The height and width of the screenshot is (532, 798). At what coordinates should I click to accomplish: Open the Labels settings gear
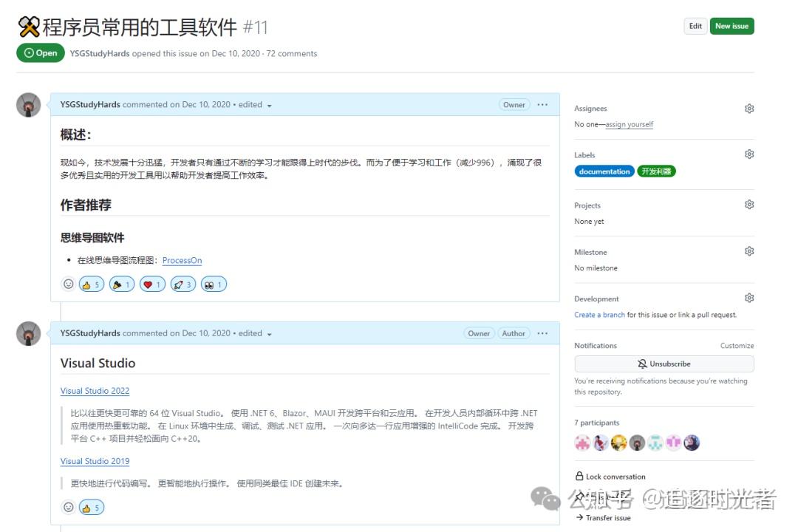click(x=749, y=154)
